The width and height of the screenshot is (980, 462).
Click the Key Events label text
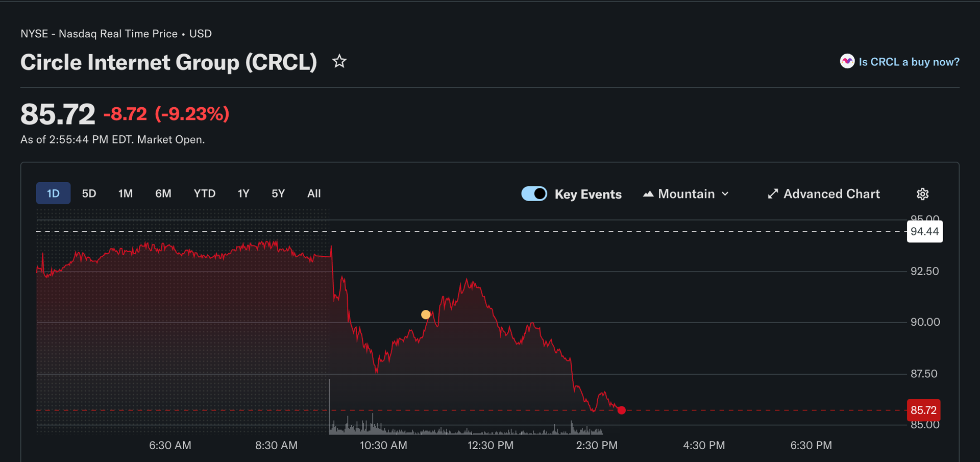click(588, 194)
